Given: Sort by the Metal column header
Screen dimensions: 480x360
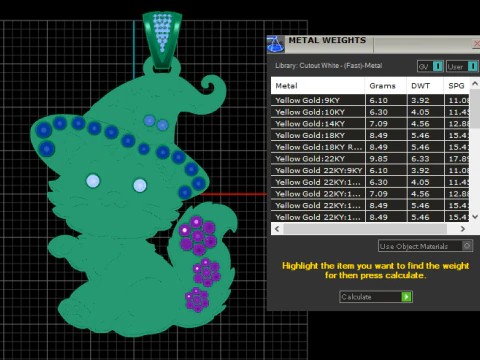Looking at the screenshot, I should (318, 86).
